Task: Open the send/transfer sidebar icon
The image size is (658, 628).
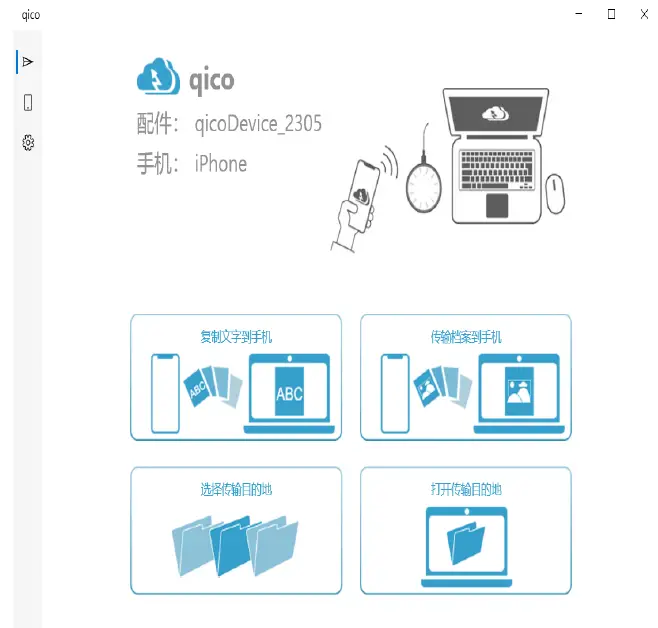Action: click(x=28, y=62)
